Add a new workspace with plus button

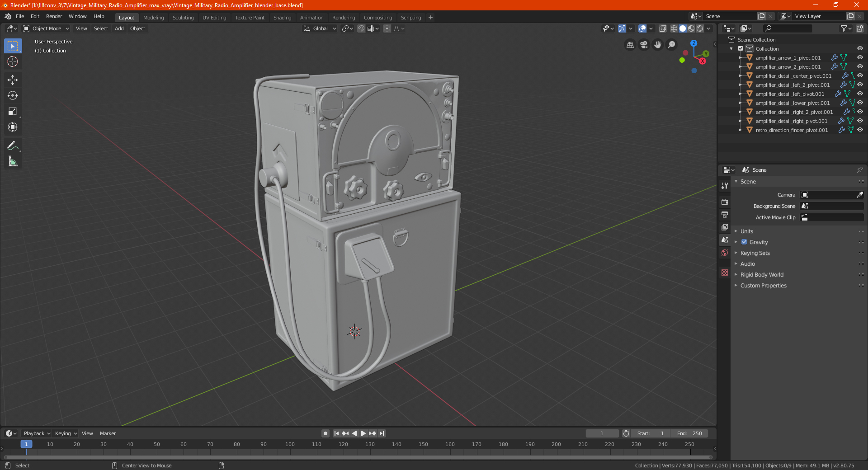tap(430, 18)
